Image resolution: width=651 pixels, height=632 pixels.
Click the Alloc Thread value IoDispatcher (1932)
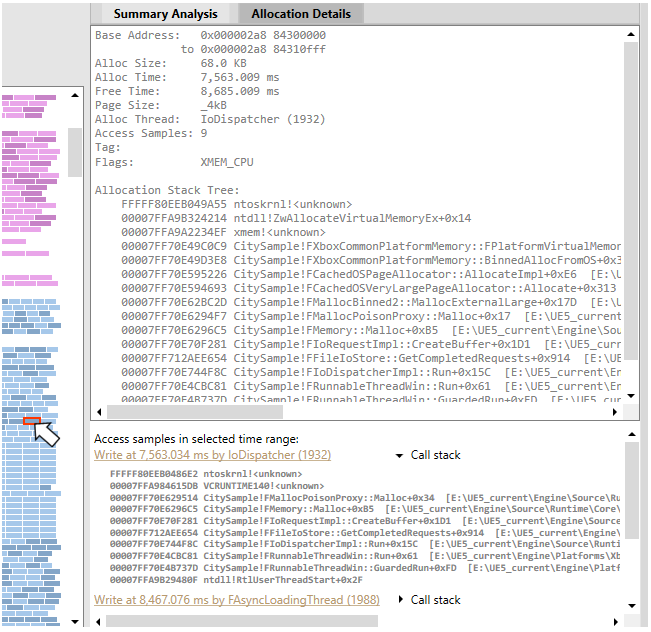(x=263, y=120)
